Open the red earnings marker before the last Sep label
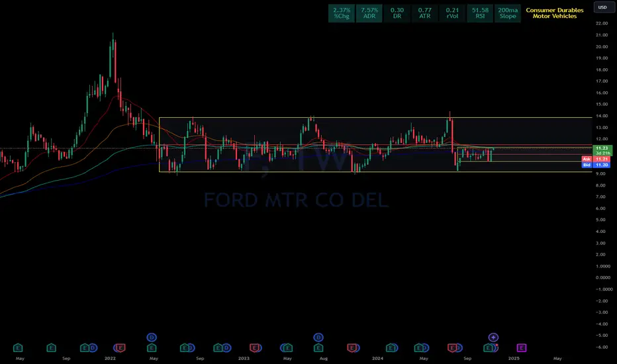This screenshot has height=364, width=617. click(x=452, y=348)
